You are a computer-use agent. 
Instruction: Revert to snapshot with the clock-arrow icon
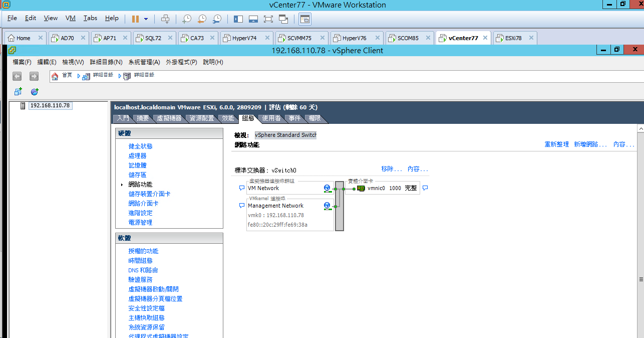pos(202,19)
